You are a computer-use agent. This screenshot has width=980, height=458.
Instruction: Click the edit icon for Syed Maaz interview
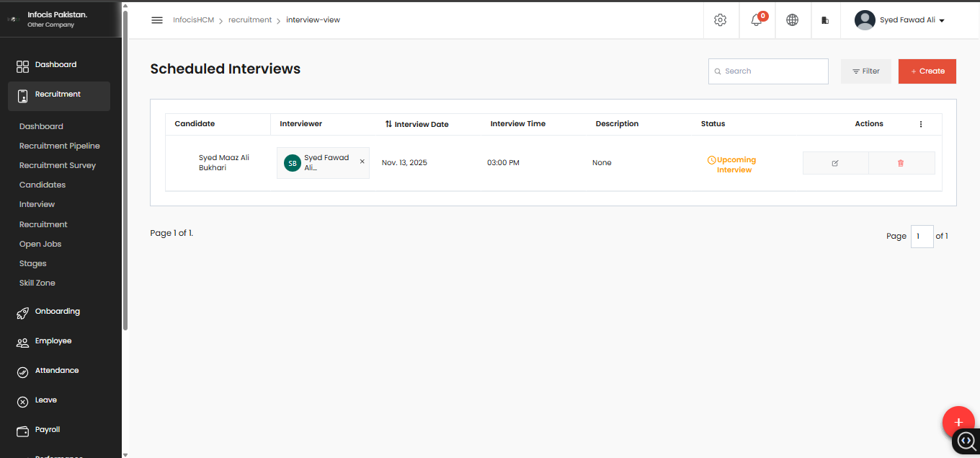835,163
